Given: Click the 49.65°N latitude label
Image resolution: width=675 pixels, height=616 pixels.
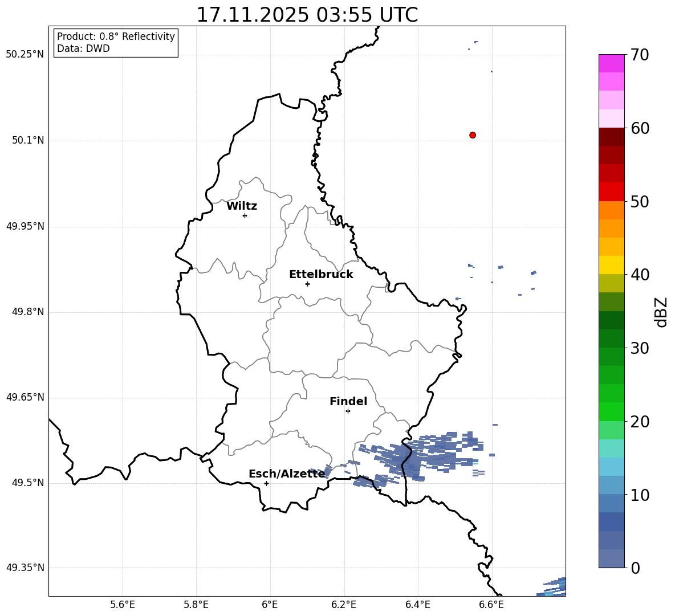Looking at the screenshot, I should pyautogui.click(x=25, y=397).
